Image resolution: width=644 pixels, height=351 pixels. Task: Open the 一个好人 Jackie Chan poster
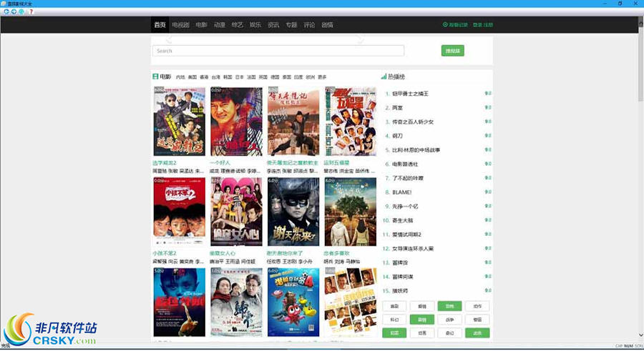tap(236, 122)
